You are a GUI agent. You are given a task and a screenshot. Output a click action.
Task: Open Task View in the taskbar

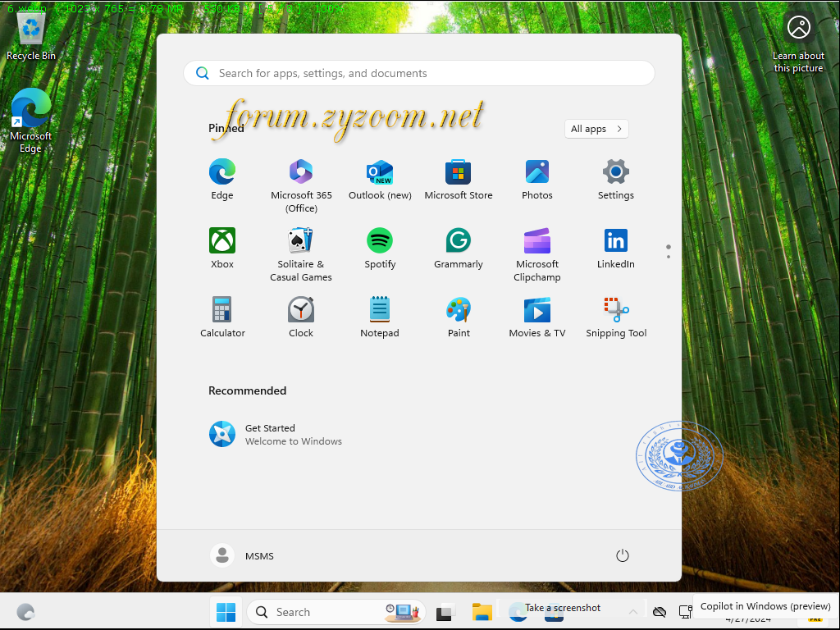point(445,612)
